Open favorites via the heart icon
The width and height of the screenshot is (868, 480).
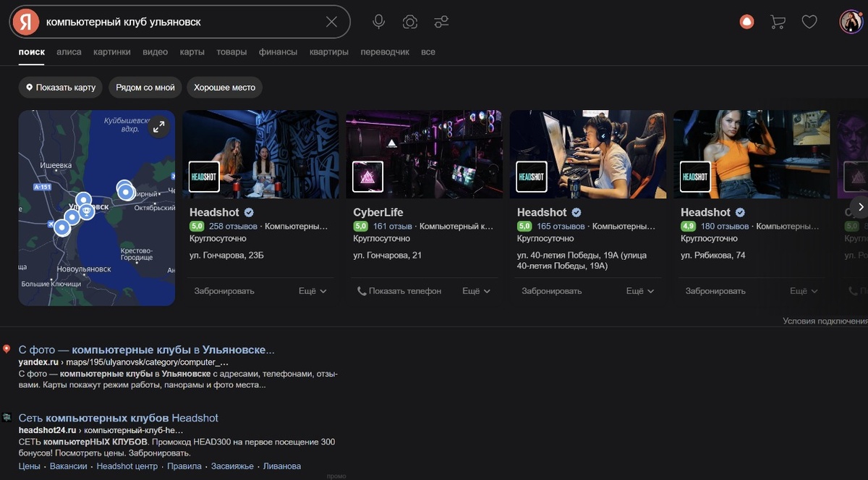(x=809, y=22)
